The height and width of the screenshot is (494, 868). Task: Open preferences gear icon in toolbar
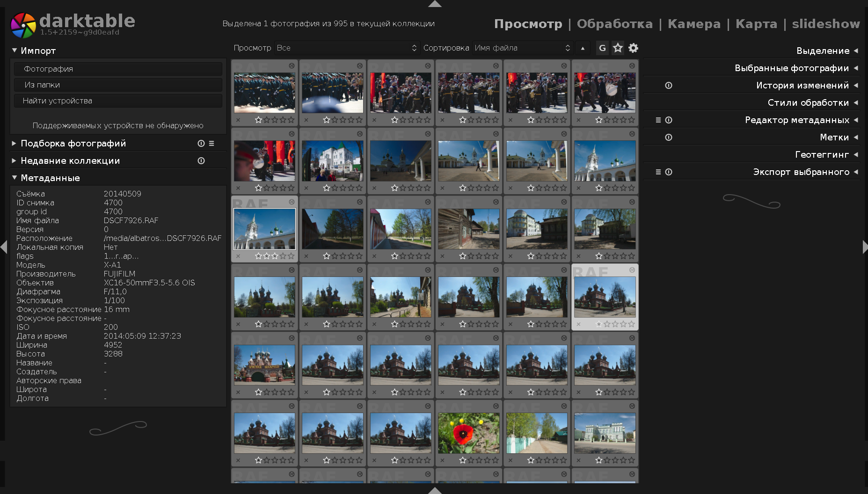[x=633, y=48]
